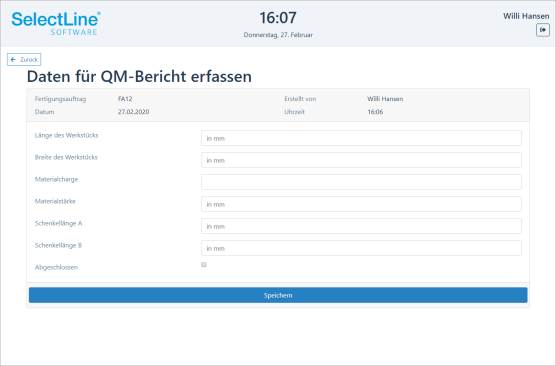
Task: Click the heading Daten für QM-Bericht erfassen
Action: pyautogui.click(x=139, y=77)
